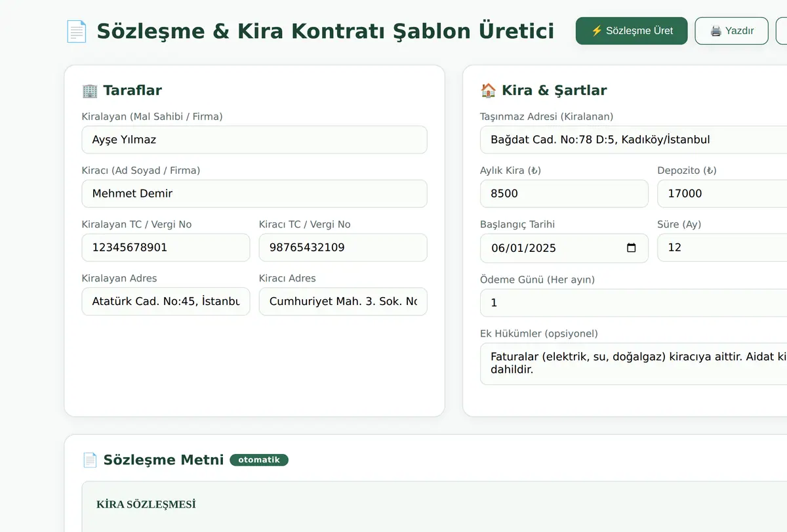Edit the Aylık Kira amount field

(564, 194)
